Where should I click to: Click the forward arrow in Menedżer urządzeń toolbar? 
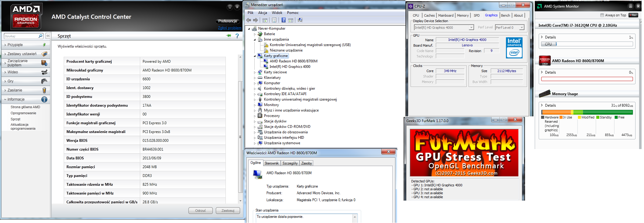click(256, 20)
